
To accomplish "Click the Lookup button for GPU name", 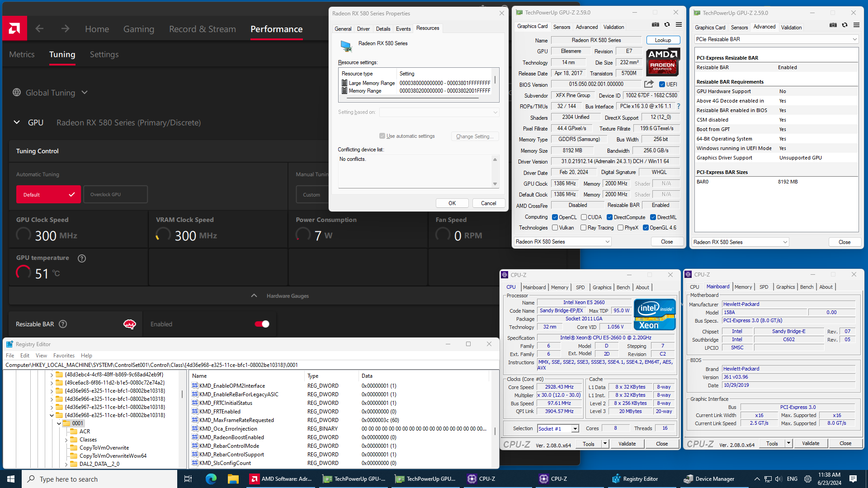I will pos(663,40).
